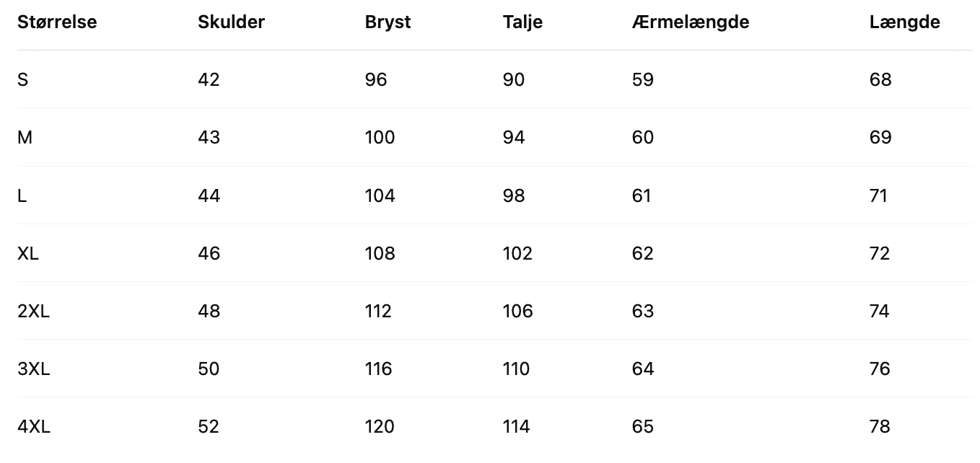Viewport: 980px width, 463px height.
Task: Click the Længde column header
Action: [x=904, y=22]
